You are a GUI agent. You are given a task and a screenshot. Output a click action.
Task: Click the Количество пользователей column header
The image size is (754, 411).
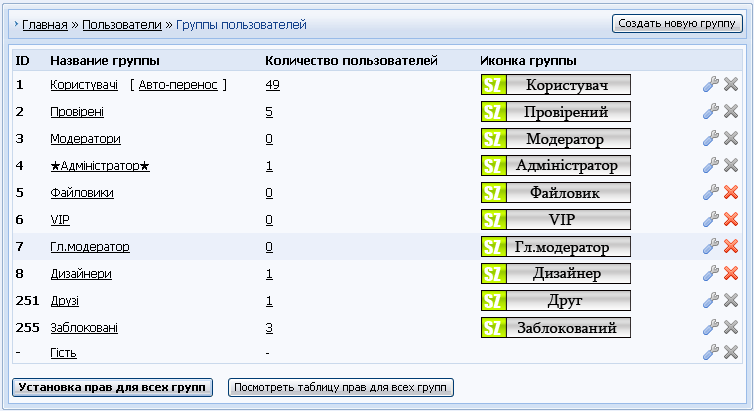point(351,61)
